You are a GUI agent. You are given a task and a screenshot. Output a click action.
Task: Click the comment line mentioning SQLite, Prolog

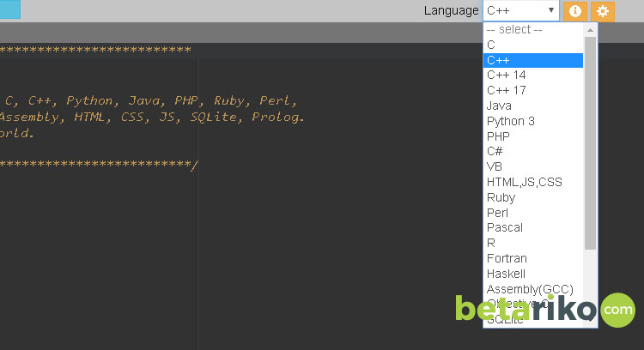point(152,117)
